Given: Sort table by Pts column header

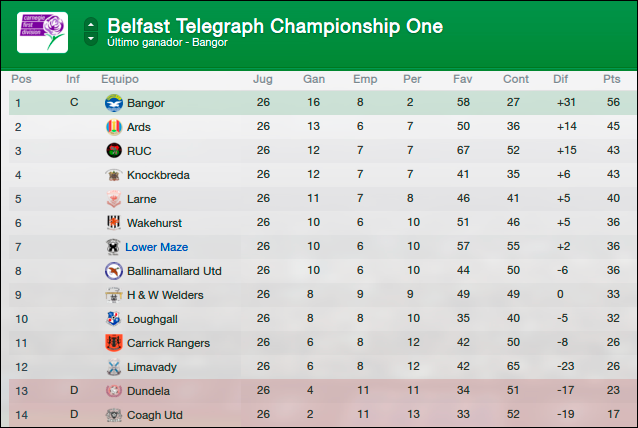Looking at the screenshot, I should point(611,79).
